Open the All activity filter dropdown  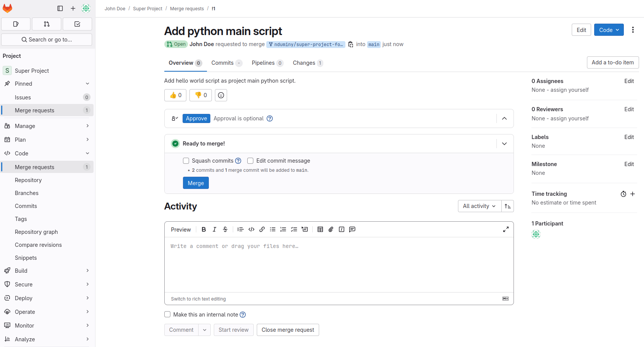(479, 206)
